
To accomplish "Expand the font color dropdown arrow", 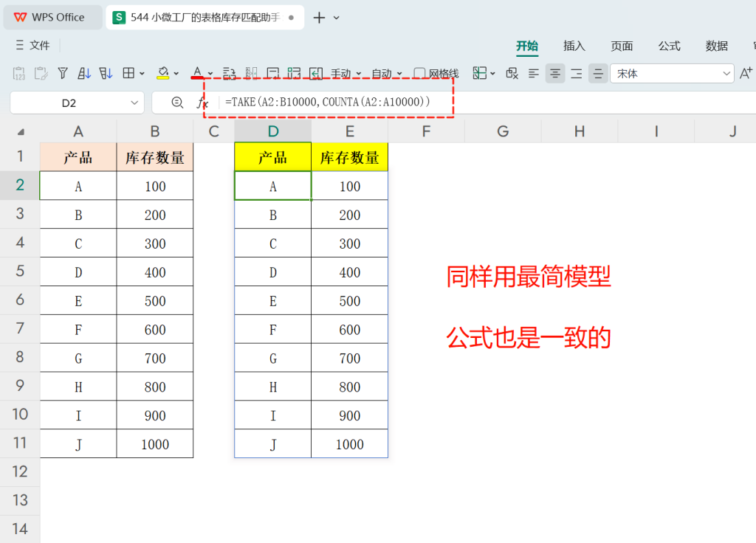I will click(x=210, y=74).
